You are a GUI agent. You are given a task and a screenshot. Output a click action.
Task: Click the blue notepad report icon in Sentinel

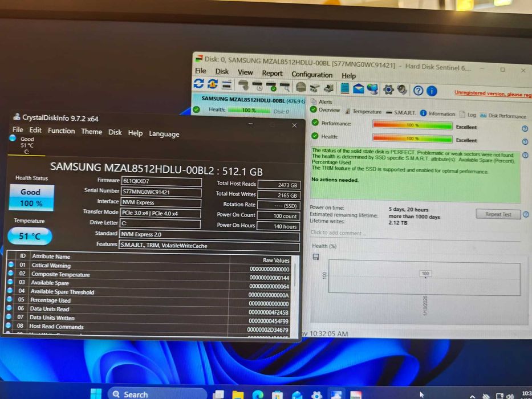click(345, 88)
